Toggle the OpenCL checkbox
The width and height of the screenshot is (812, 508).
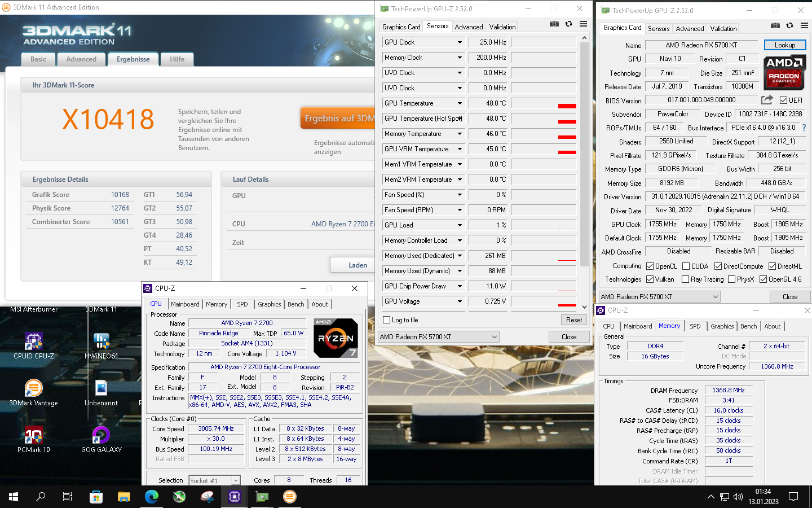click(x=650, y=266)
